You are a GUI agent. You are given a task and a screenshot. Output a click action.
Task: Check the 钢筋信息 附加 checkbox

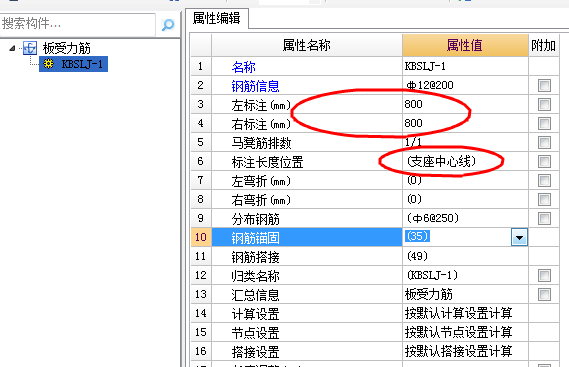544,86
